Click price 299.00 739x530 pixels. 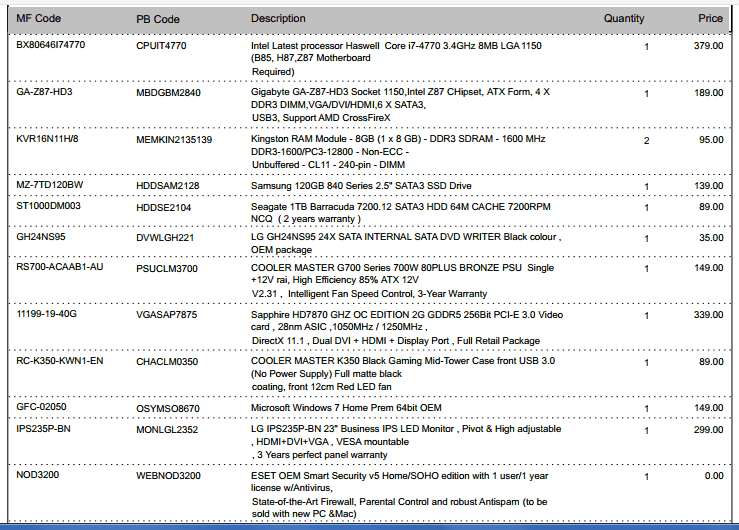[708, 430]
